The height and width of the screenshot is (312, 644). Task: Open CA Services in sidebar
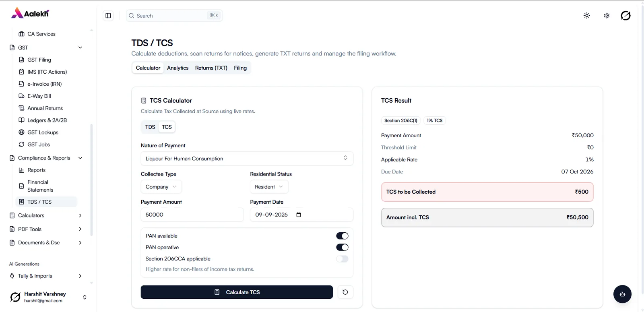(x=46, y=34)
